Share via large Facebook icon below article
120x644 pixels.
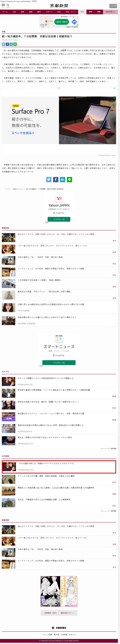56,180
